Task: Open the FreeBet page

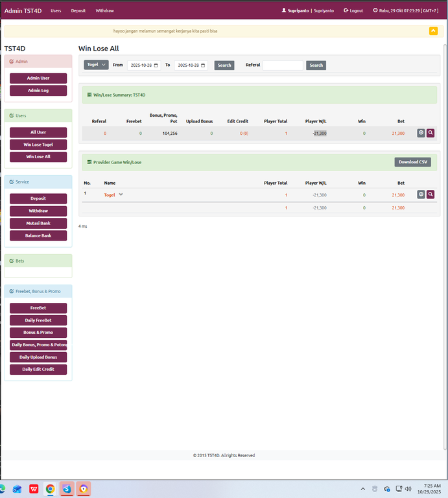Action: pos(38,308)
